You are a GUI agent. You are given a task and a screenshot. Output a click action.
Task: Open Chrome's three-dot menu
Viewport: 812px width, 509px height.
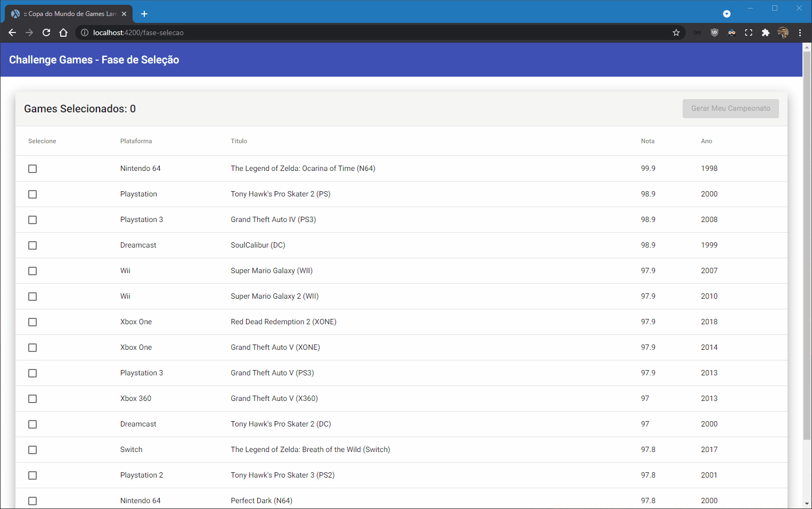coord(800,32)
